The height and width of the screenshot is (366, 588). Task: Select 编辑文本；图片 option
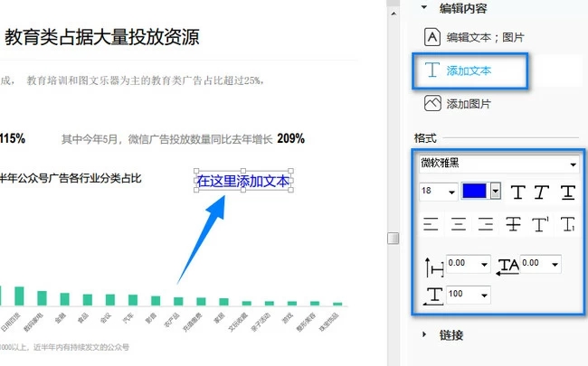[485, 37]
